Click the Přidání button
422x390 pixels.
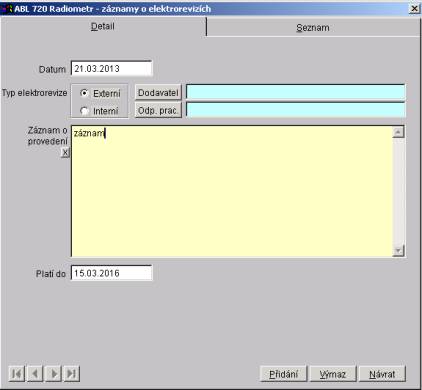click(x=283, y=374)
